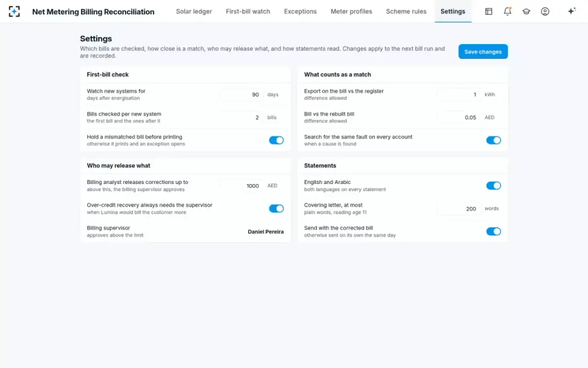Click the app logo icon
Screen dimensions: 588x368
point(15,11)
